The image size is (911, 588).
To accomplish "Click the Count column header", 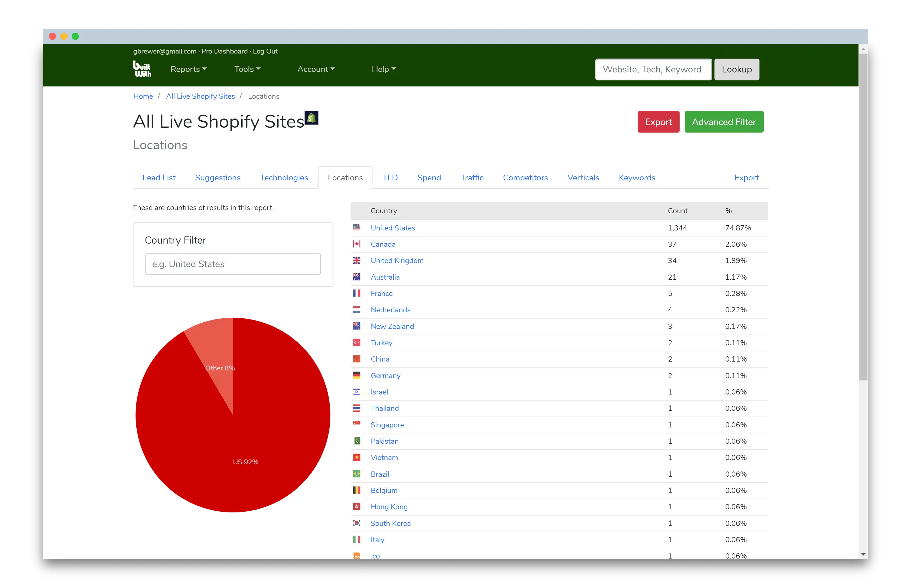I will pos(677,211).
